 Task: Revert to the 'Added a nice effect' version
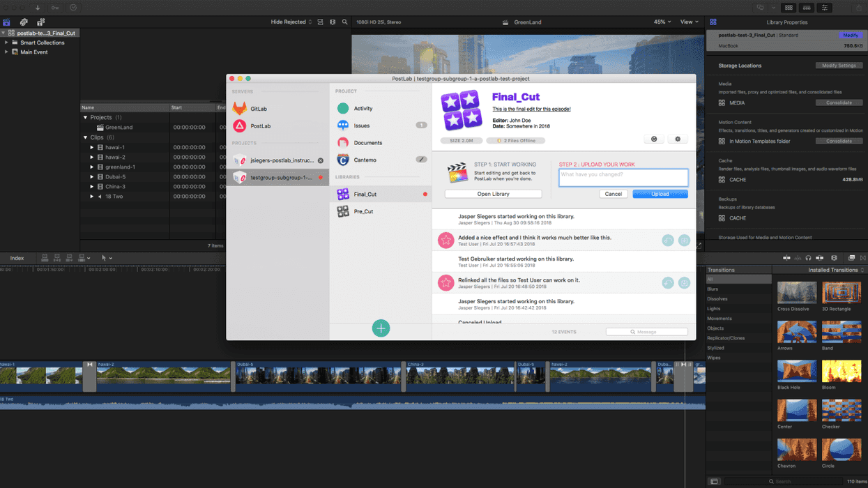[668, 241]
